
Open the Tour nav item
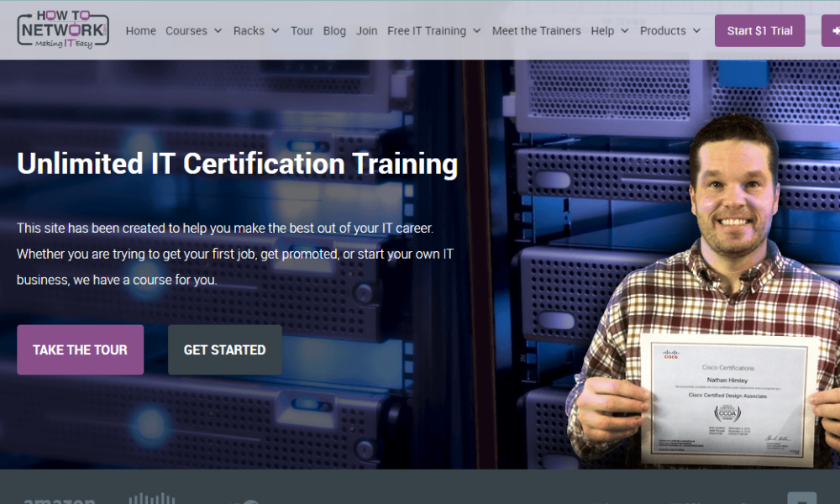click(x=302, y=30)
